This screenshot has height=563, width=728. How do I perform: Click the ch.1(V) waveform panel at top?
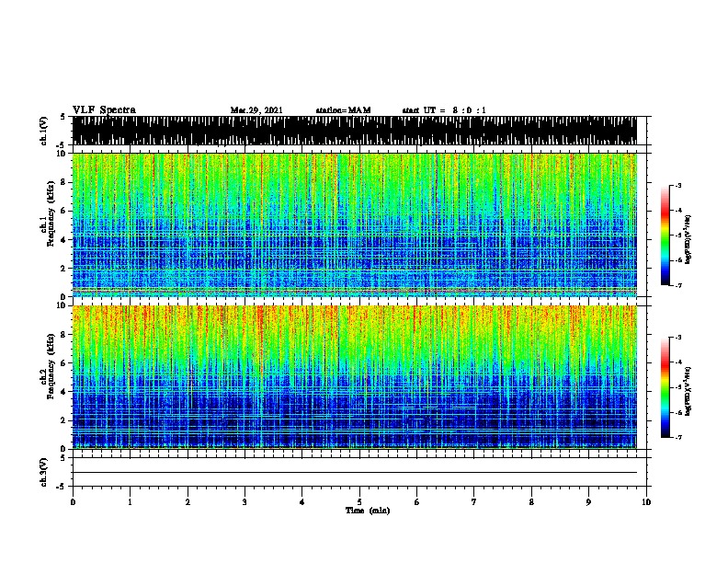pos(355,131)
